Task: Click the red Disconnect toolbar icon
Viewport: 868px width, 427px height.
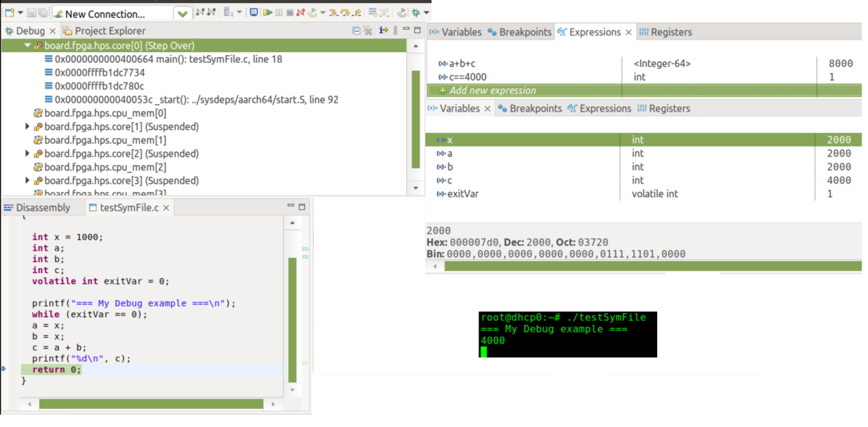Action: coord(301,12)
